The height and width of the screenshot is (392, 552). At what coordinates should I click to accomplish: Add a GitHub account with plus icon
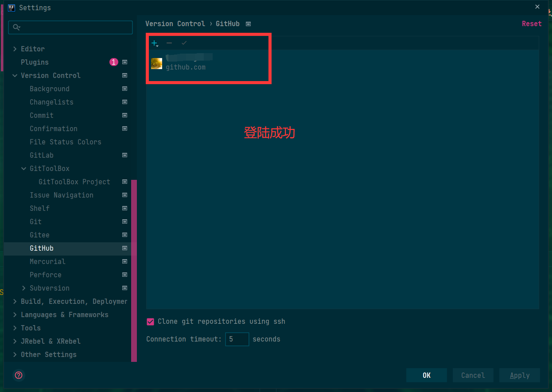pos(155,43)
